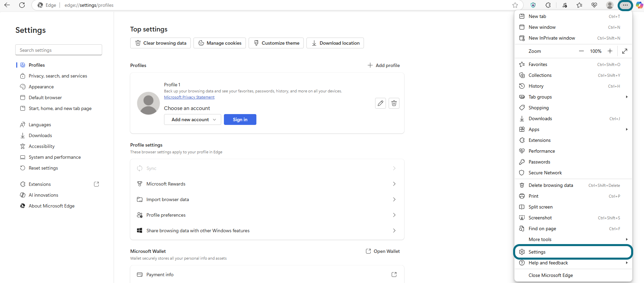Expand Tab groups submenu

click(573, 97)
